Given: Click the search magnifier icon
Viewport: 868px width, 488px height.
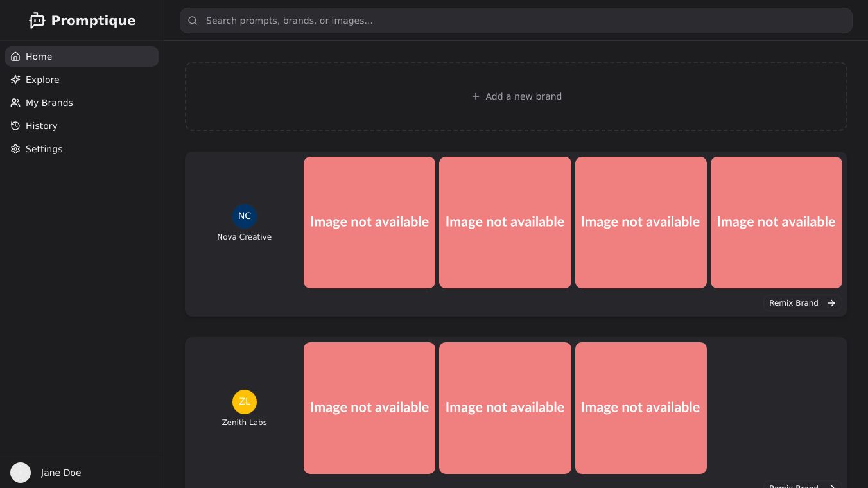Looking at the screenshot, I should click(193, 21).
